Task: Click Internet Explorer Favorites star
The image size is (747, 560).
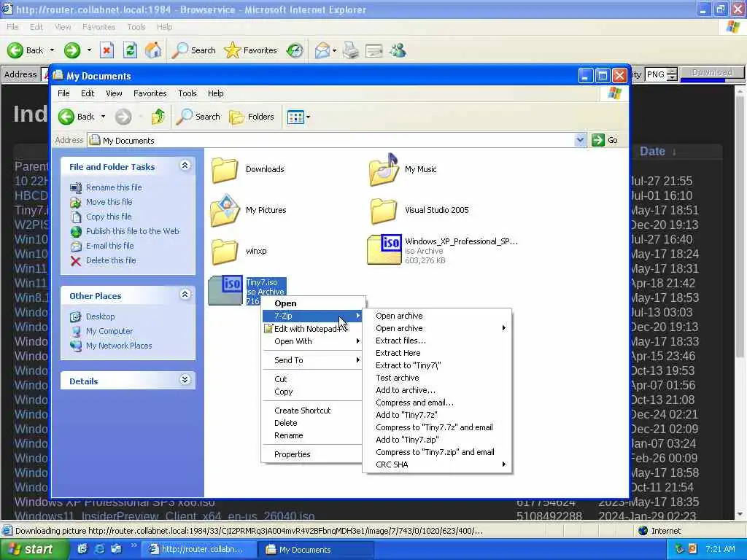Action: pos(232,50)
